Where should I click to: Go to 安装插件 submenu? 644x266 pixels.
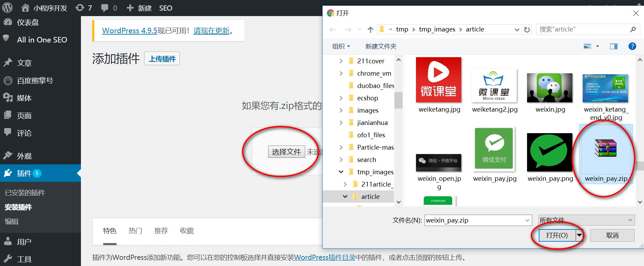pyautogui.click(x=18, y=207)
